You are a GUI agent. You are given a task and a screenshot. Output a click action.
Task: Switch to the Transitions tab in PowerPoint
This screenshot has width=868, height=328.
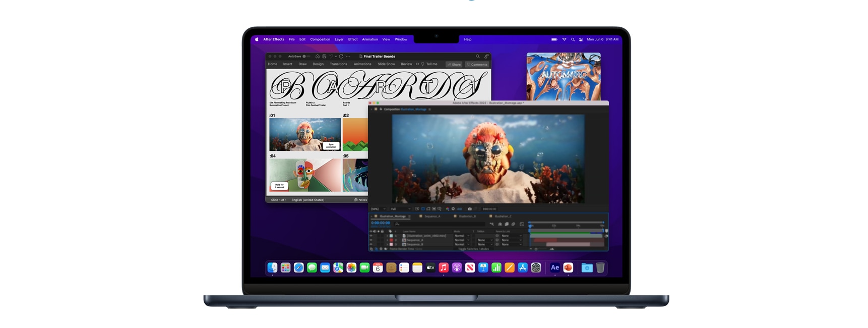click(338, 64)
